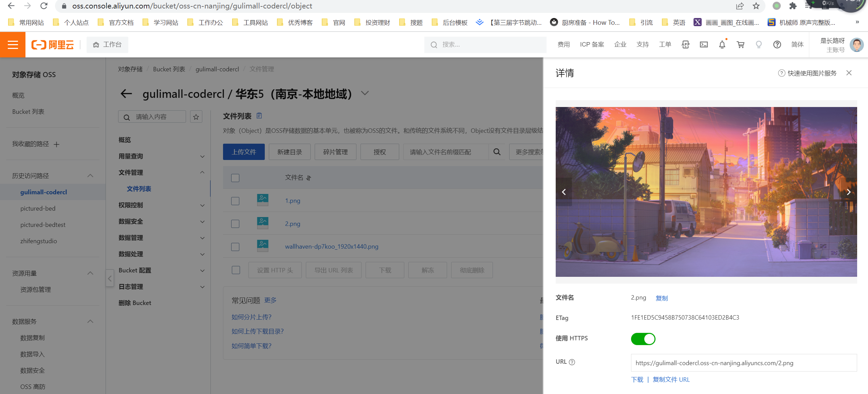The image size is (868, 394).
Task: Click the preview image thumbnail of 2.png
Action: point(706,192)
